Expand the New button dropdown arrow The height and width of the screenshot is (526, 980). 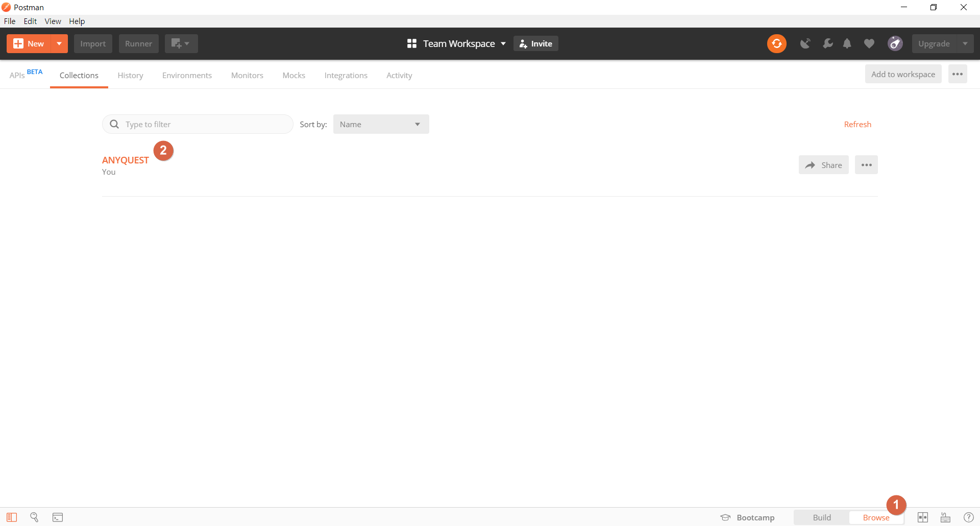59,44
